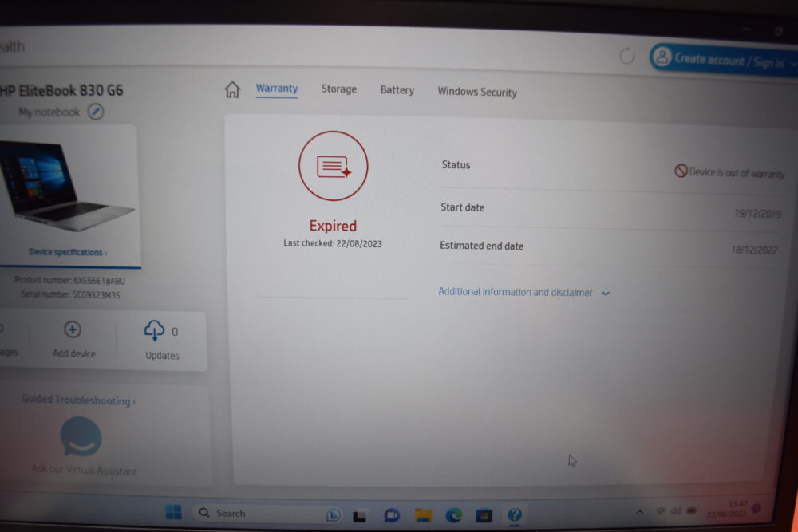Open Task View on taskbar

(360, 516)
